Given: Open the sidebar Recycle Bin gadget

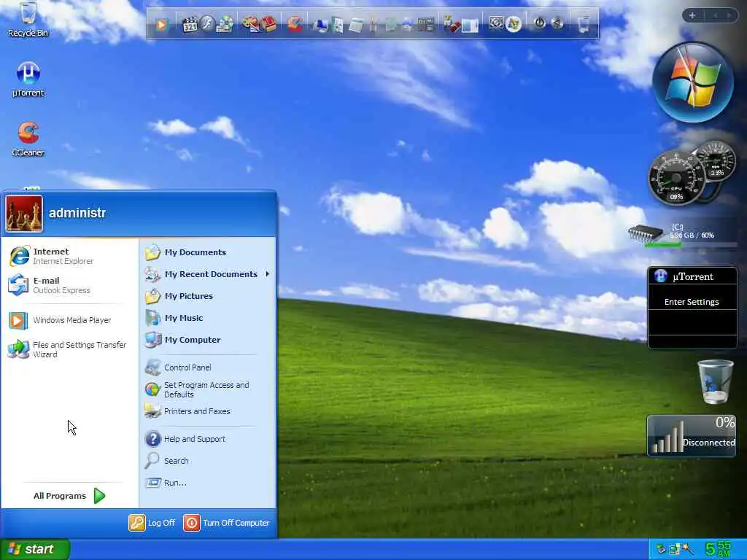Looking at the screenshot, I should pos(716,382).
